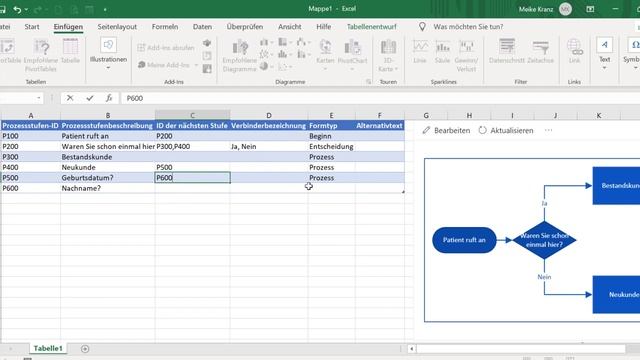The image size is (640, 360).
Task: Click the Zeitachse filter icon
Action: (540, 51)
